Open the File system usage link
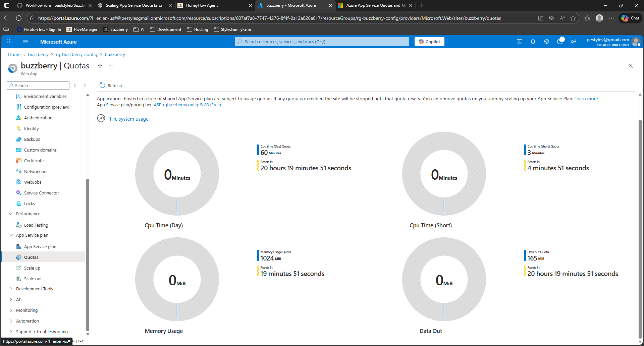 click(x=129, y=119)
